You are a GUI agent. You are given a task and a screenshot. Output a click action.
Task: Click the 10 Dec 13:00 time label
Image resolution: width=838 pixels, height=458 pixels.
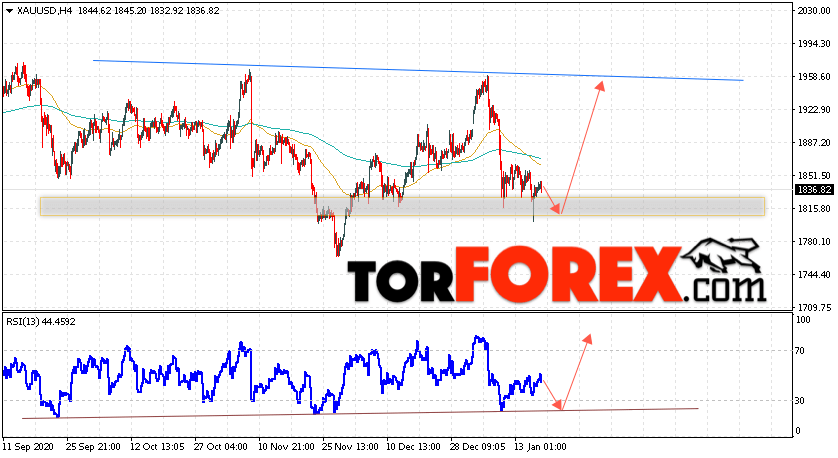(413, 447)
